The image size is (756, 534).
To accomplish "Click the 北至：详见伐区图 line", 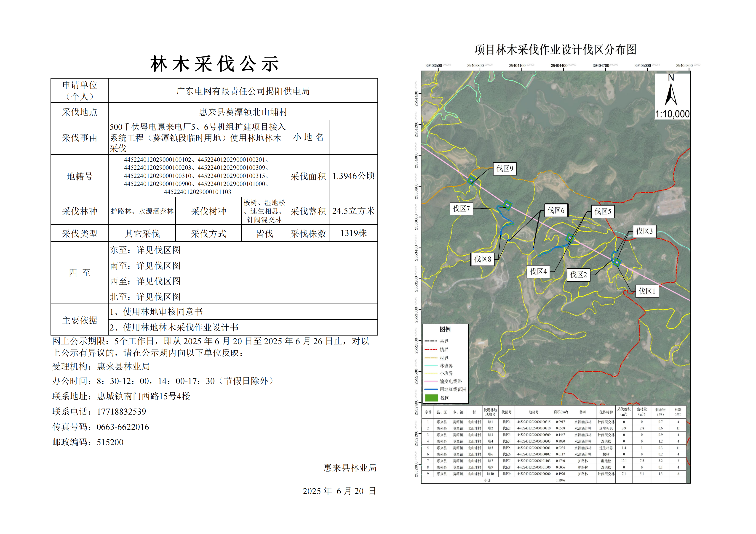I will click(x=145, y=297).
